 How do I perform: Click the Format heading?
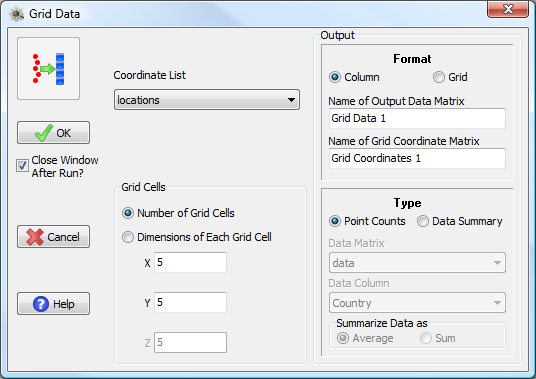coord(412,59)
